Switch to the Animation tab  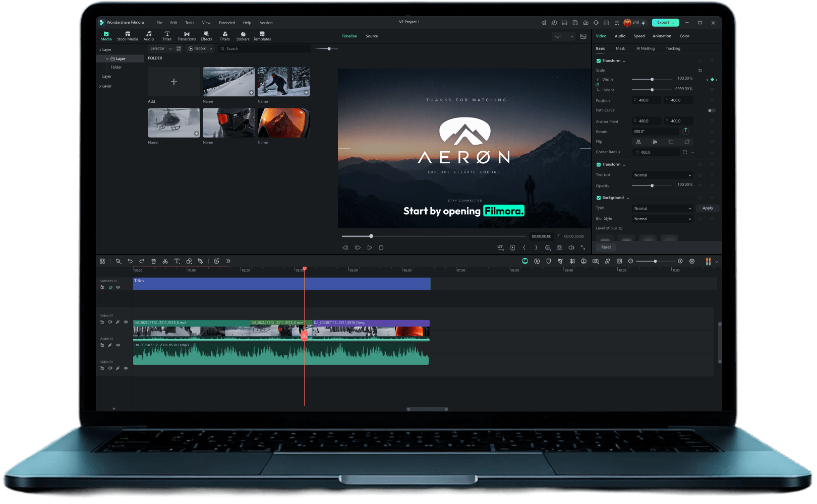[662, 36]
